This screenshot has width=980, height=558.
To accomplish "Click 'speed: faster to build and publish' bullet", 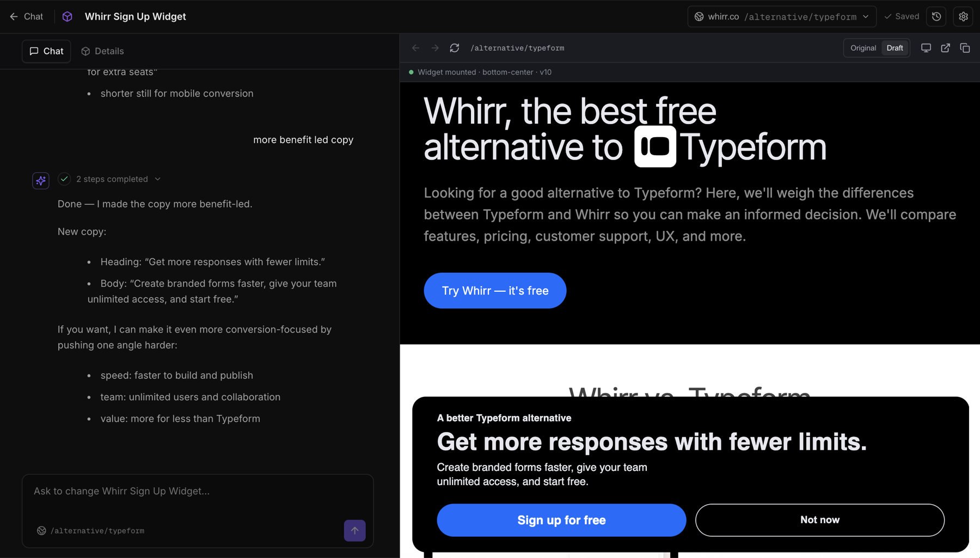I will pyautogui.click(x=176, y=376).
